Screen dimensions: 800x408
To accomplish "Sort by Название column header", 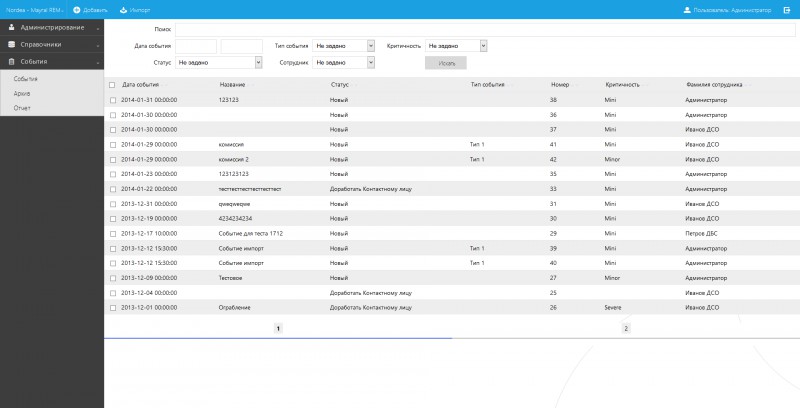I will pos(233,85).
